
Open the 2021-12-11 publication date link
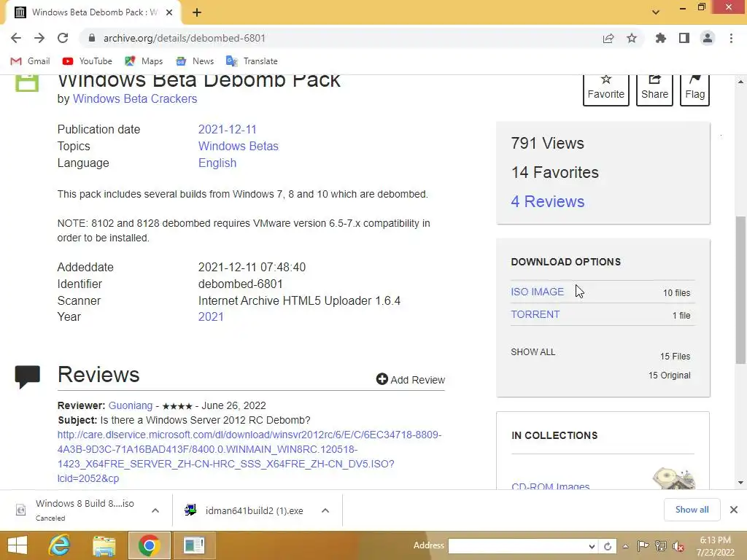228,130
